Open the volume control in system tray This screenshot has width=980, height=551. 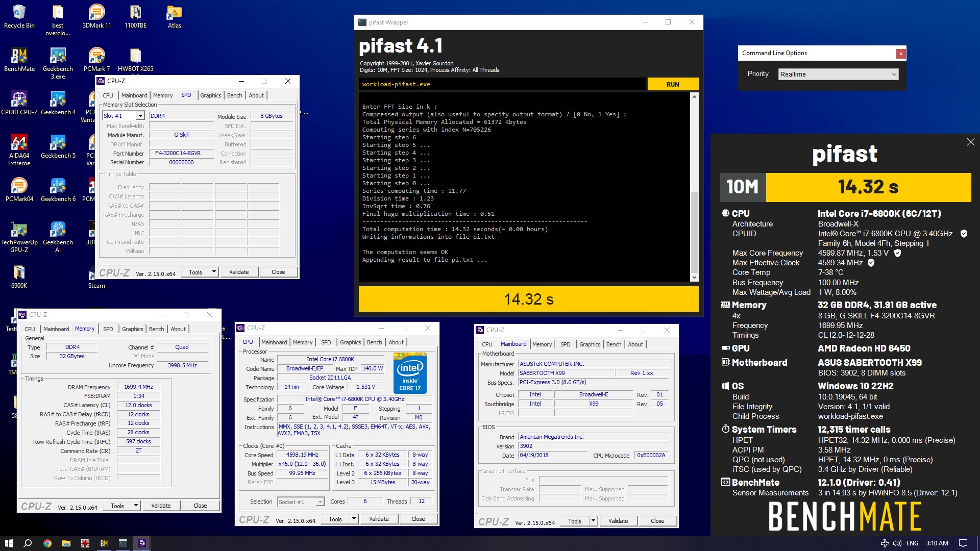coord(897,543)
